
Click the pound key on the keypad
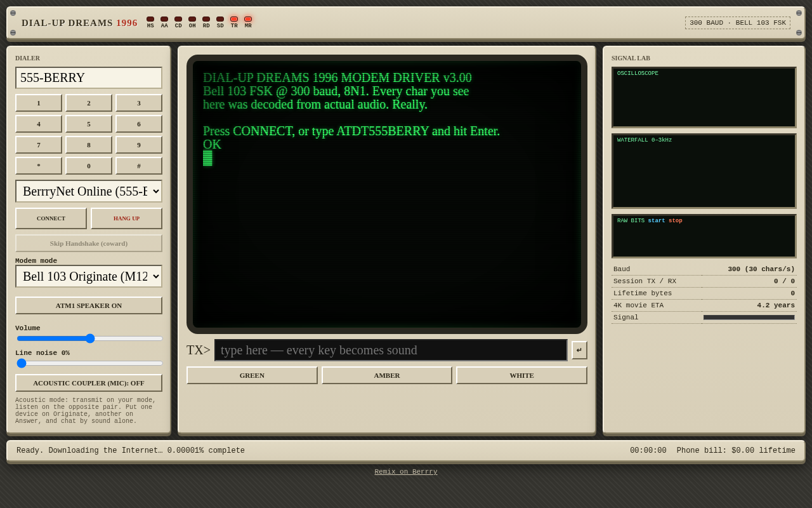tap(139, 166)
